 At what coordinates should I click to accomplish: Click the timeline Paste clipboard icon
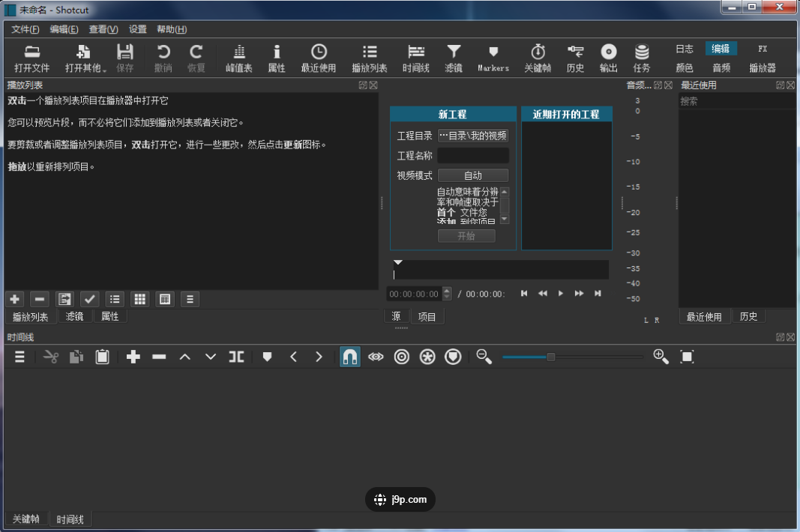(x=103, y=357)
